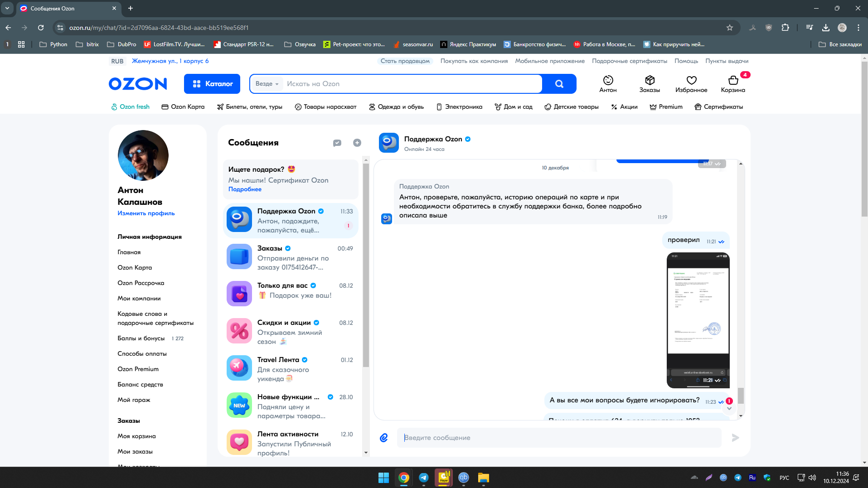Open Пункты выдачи link
868x488 pixels.
(x=727, y=61)
